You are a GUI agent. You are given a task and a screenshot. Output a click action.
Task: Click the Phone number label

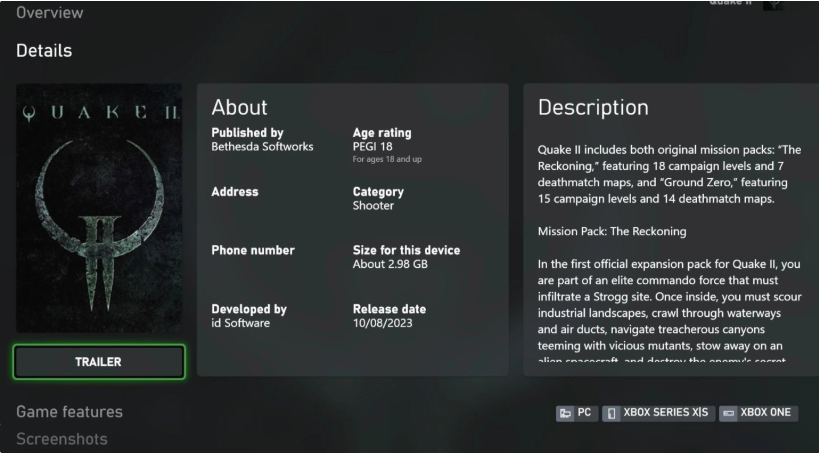(253, 250)
